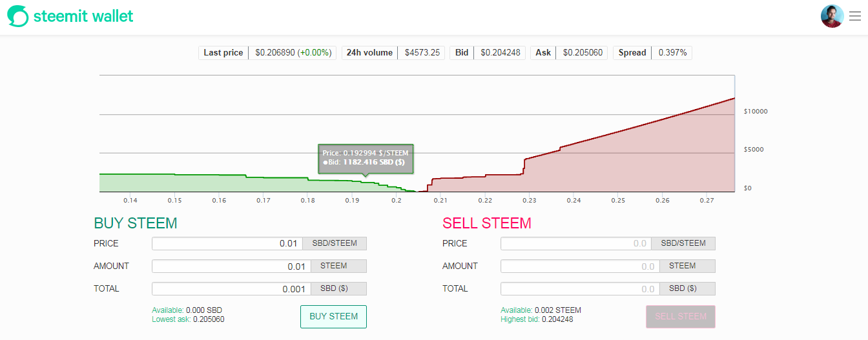Click the Spread label
The image size is (868, 340).
[x=632, y=53]
